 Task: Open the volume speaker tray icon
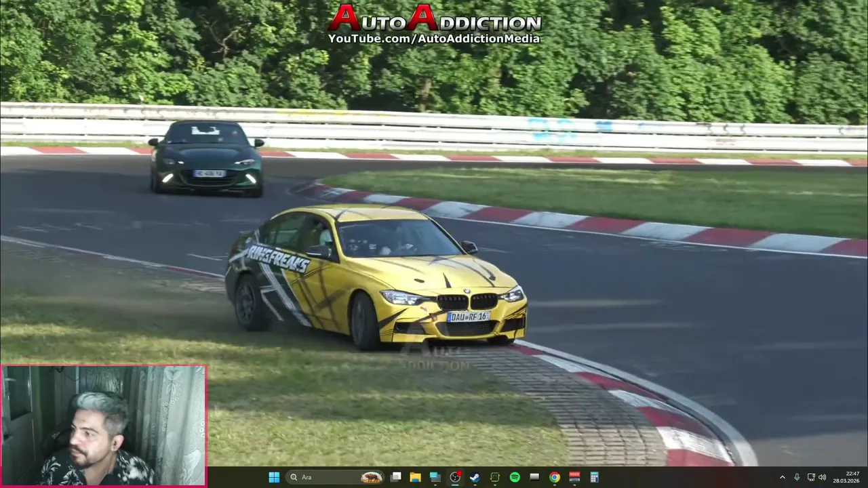tap(822, 477)
